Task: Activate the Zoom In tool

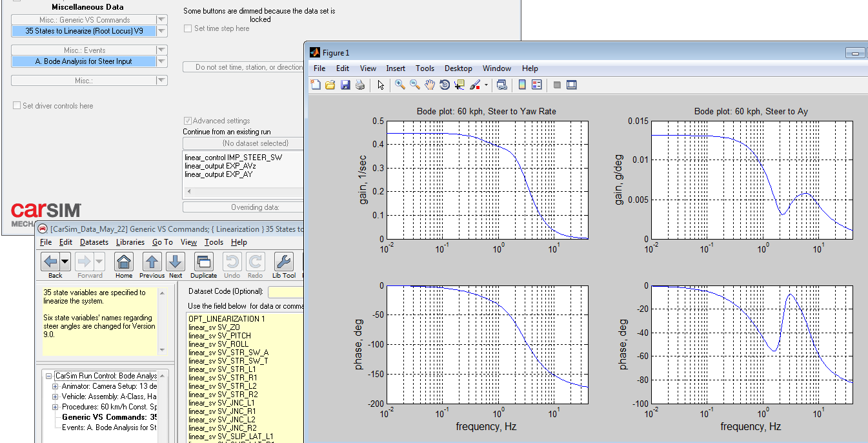Action: click(x=400, y=85)
